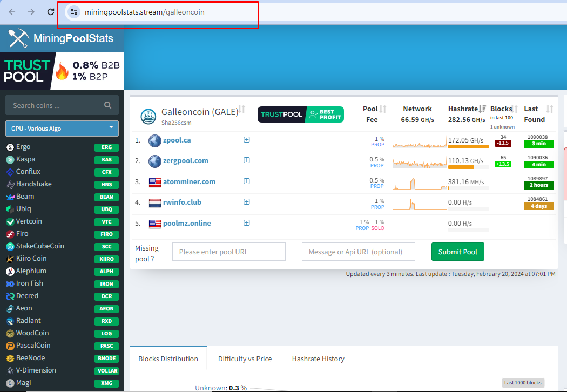This screenshot has width=567, height=392.
Task: Click the Decred coin icon
Action: (10, 296)
